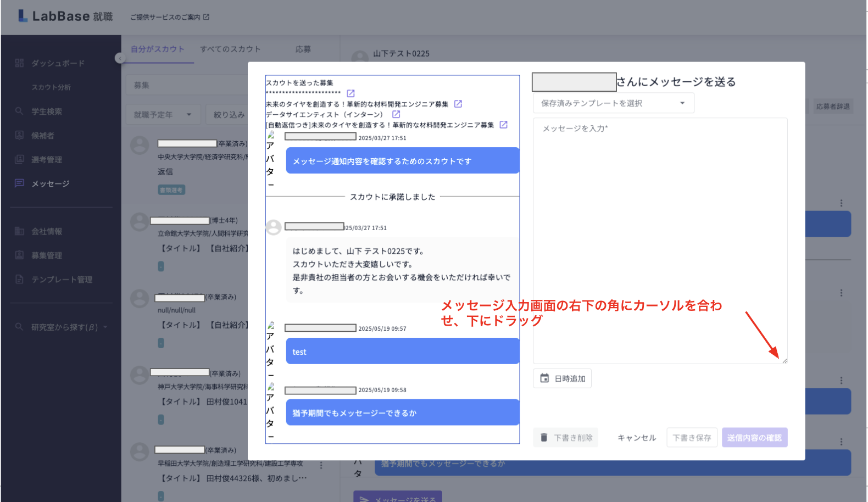868x502 pixels.
Task: Click the message bubble メッセージ通知内容を確認するためのスカウトです
Action: [403, 161]
